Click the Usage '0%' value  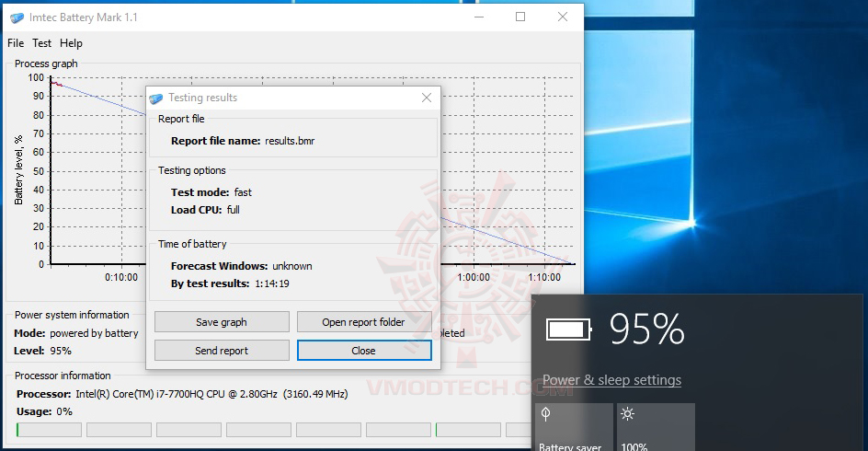(x=64, y=411)
